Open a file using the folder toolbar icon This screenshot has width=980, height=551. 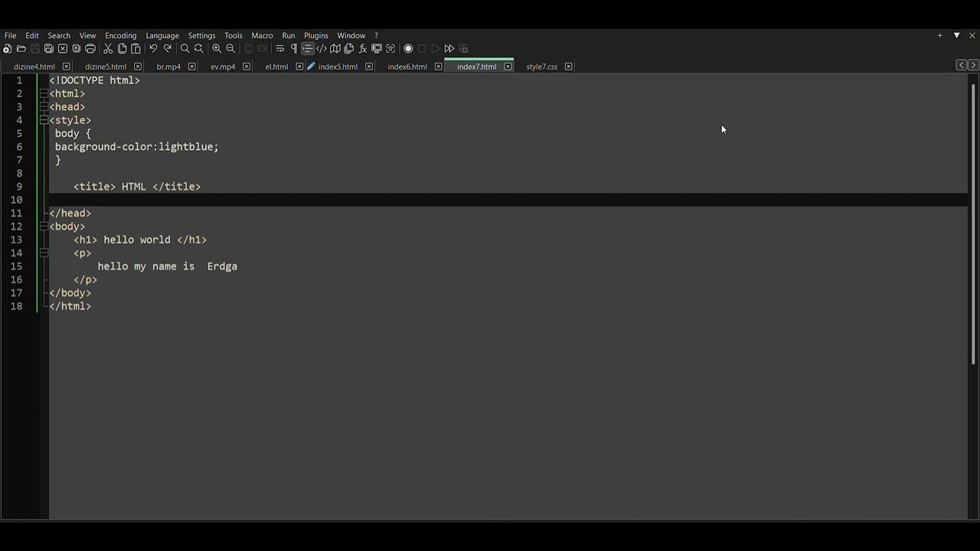coord(21,48)
